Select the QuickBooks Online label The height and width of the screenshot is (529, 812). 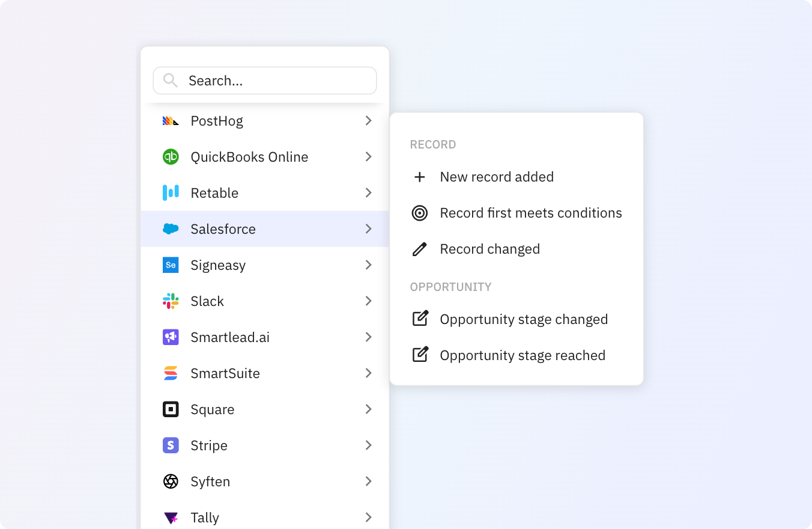[x=249, y=157]
